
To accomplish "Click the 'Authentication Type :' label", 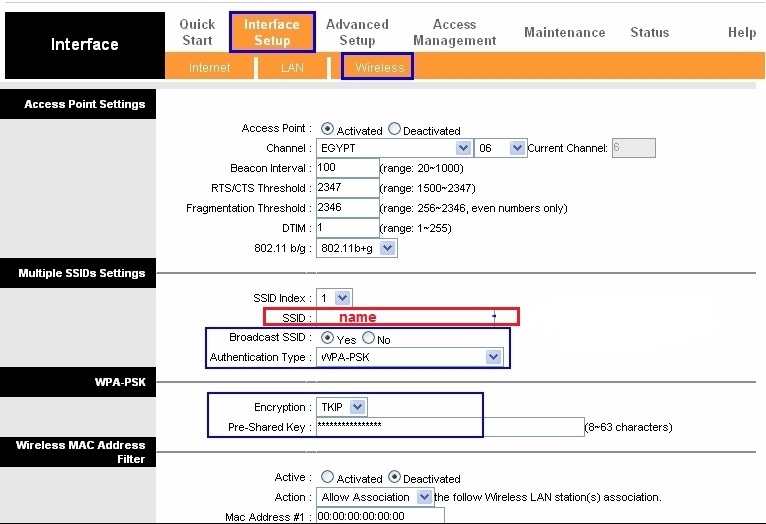I will click(x=260, y=357).
